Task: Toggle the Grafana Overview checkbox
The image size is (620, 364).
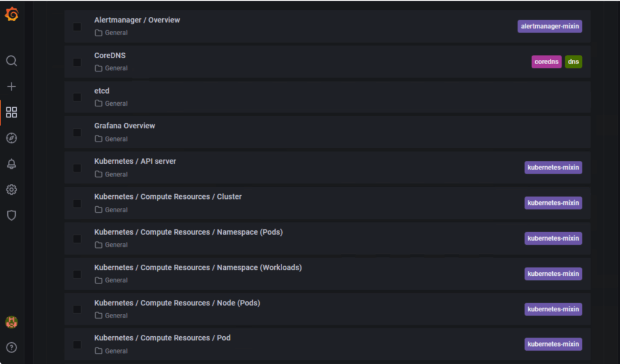Action: pyautogui.click(x=77, y=132)
